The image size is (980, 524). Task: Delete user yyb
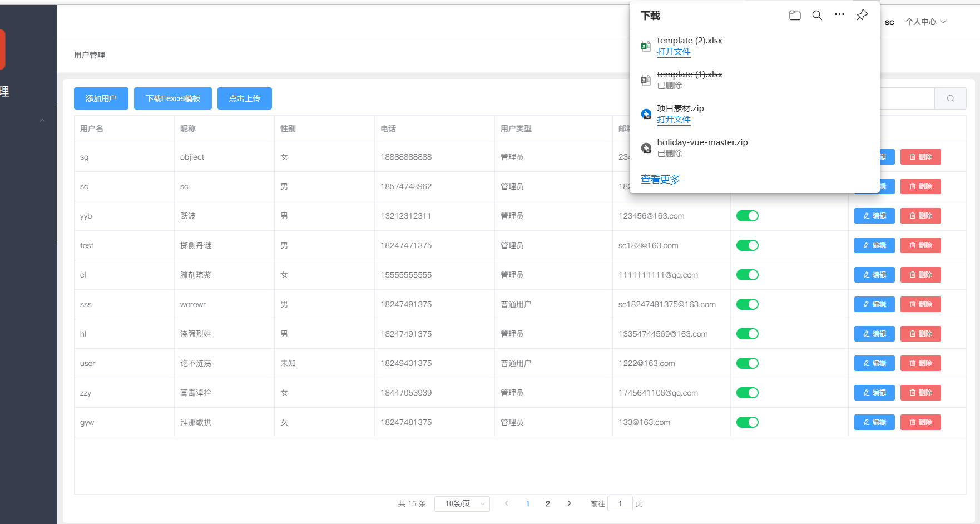pos(920,216)
